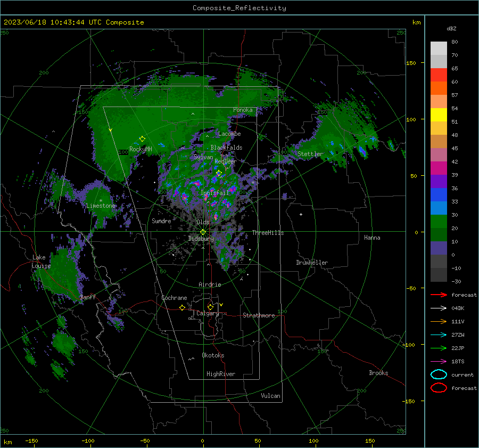This screenshot has width=479, height=448.
Task: Click the red forecast arrow in the legend
Action: (439, 295)
